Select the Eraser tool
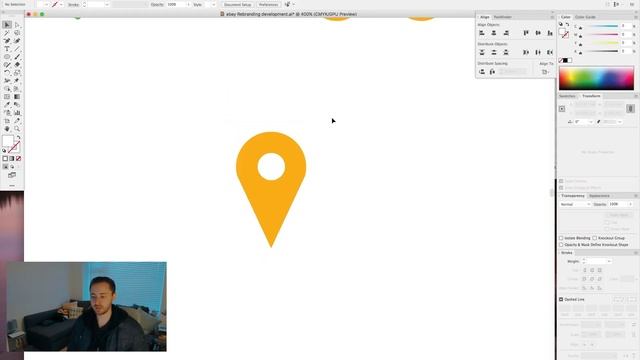The image size is (640, 360). click(17, 65)
